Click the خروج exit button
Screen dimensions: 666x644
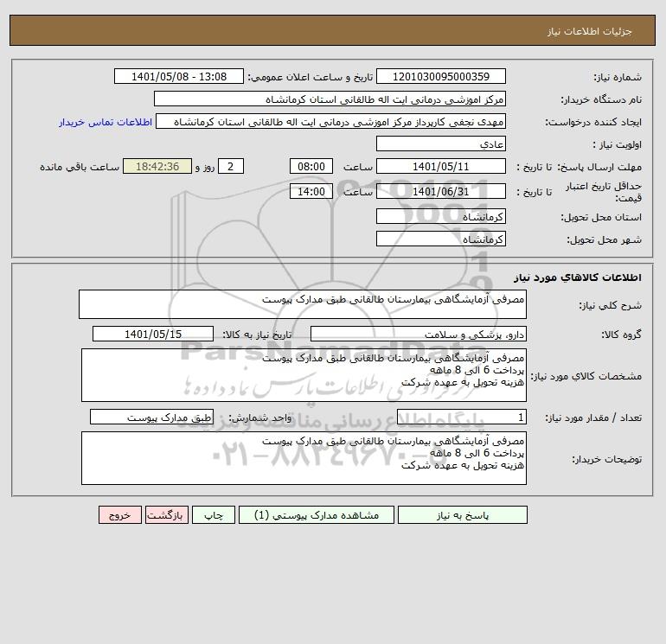click(x=119, y=514)
